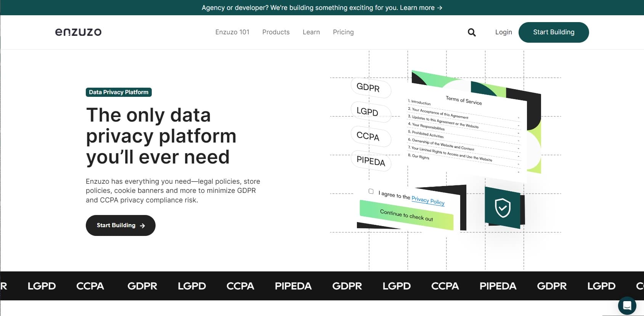Click the hero Start Building arrow button

[x=120, y=225]
